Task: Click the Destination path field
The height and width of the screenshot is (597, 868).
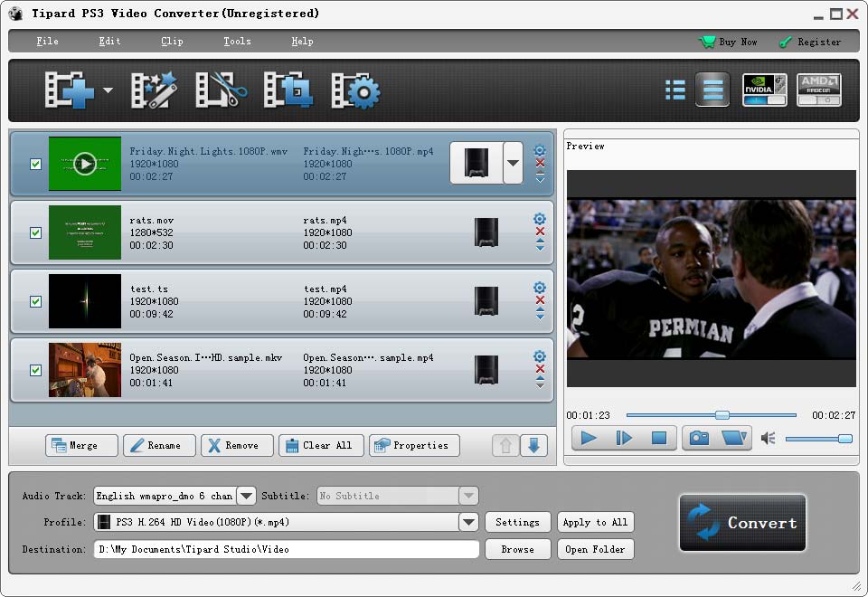Action: tap(287, 549)
